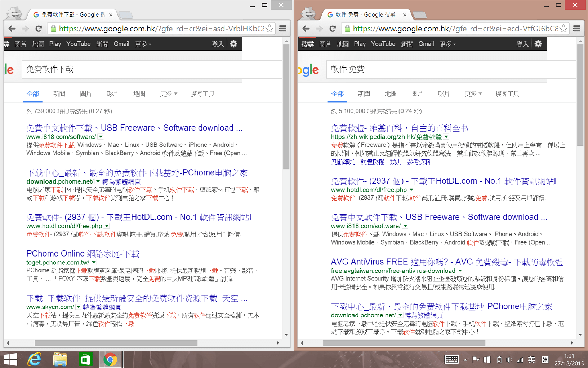Open clock showing 1:01 27/12/2015
The width and height of the screenshot is (588, 368).
[x=569, y=360]
